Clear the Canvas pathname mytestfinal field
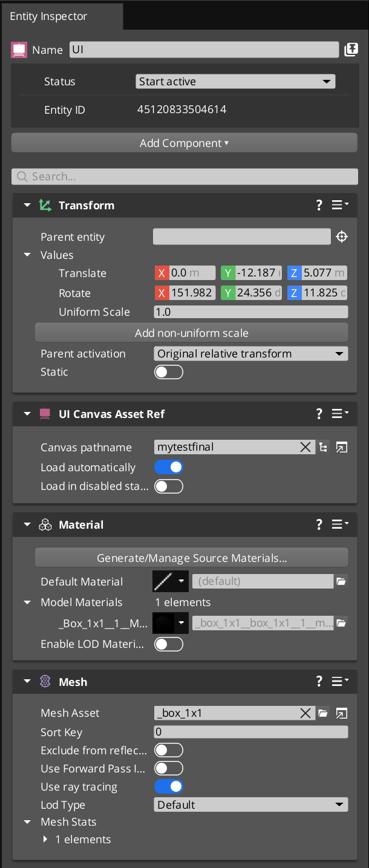Viewport: 369px width, 868px height. pos(305,447)
